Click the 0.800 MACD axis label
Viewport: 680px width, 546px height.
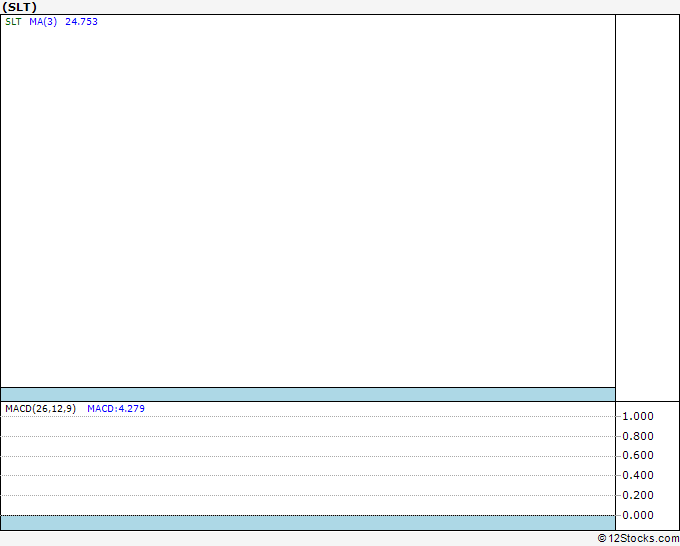pyautogui.click(x=638, y=436)
